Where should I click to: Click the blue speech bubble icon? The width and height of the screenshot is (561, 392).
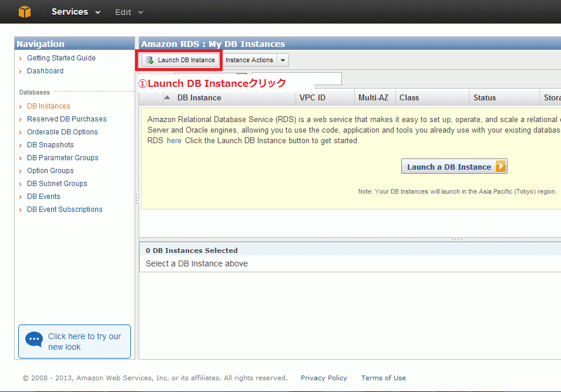(34, 339)
